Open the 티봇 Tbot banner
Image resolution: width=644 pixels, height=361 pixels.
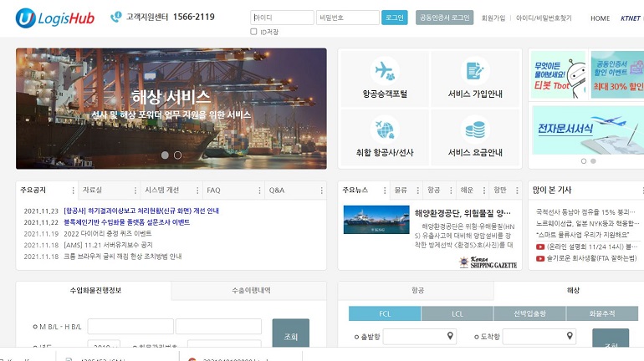pyautogui.click(x=558, y=74)
